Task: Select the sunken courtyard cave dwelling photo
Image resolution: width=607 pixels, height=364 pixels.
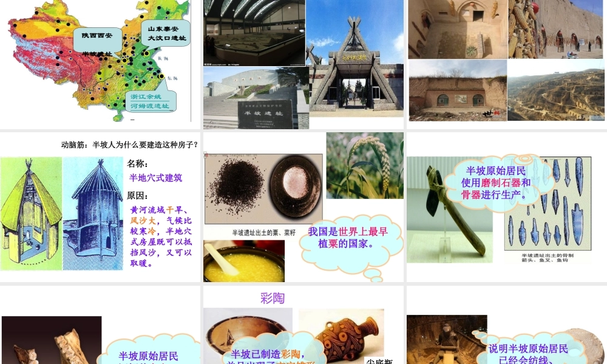Action: click(x=458, y=29)
